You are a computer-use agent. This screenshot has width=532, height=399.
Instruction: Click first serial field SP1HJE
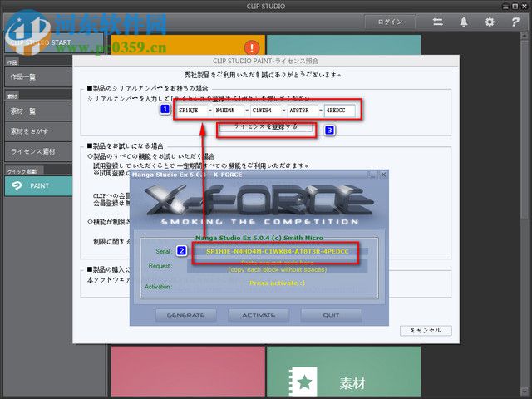[x=191, y=111]
